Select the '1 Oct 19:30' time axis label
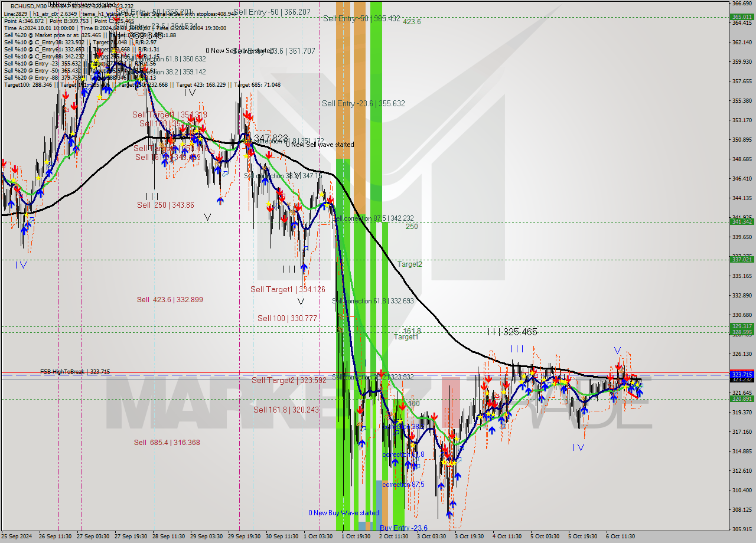The image size is (756, 543). point(356,537)
